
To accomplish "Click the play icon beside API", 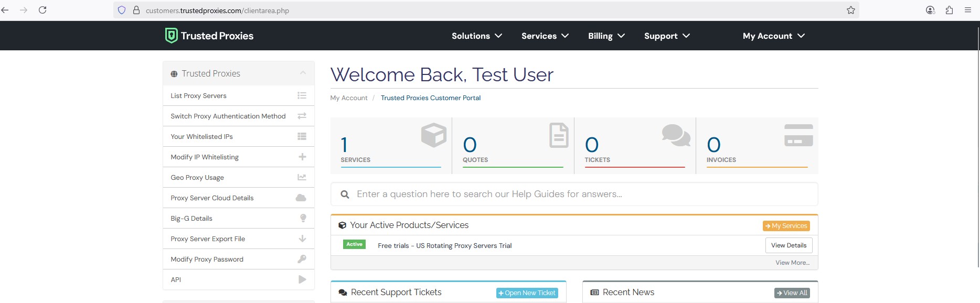I will tap(302, 279).
